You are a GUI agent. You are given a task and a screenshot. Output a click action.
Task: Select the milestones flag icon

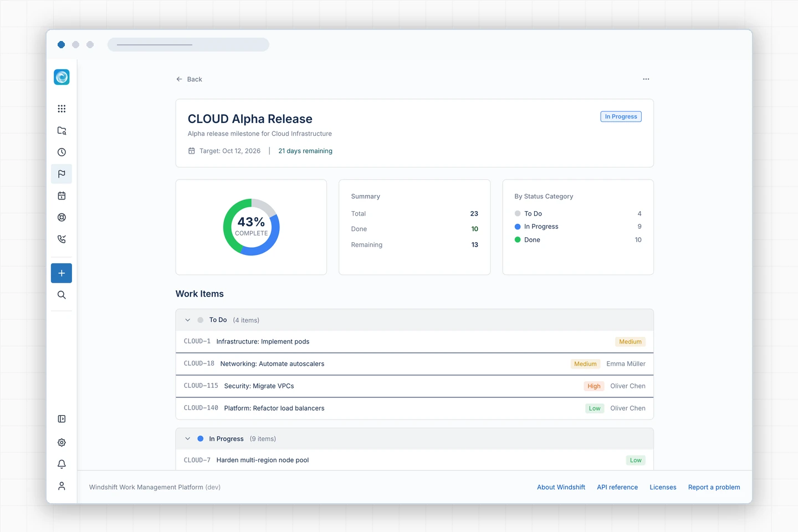coord(62,174)
